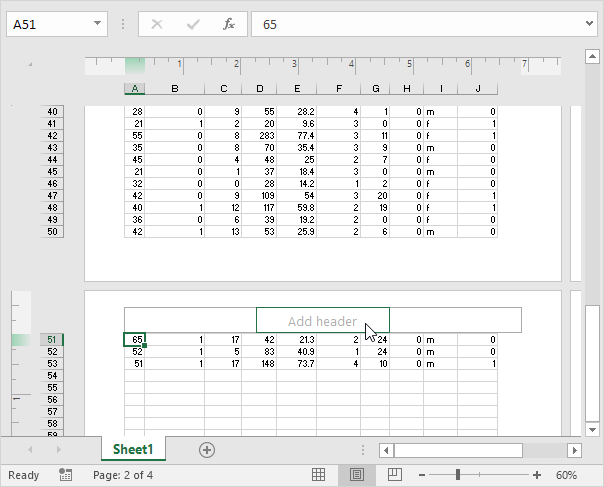Screen dimensions: 604x487
Task: Select row 51 header
Action: pyautogui.click(x=52, y=339)
